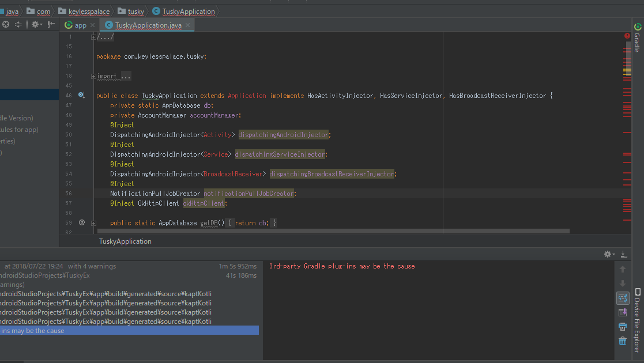The width and height of the screenshot is (644, 363).
Task: Clear build output with trash icon
Action: click(623, 341)
